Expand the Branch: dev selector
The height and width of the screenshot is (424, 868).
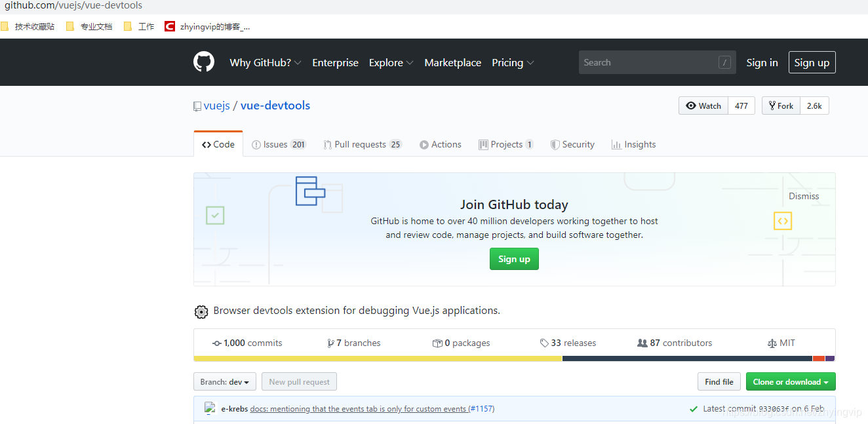(225, 381)
